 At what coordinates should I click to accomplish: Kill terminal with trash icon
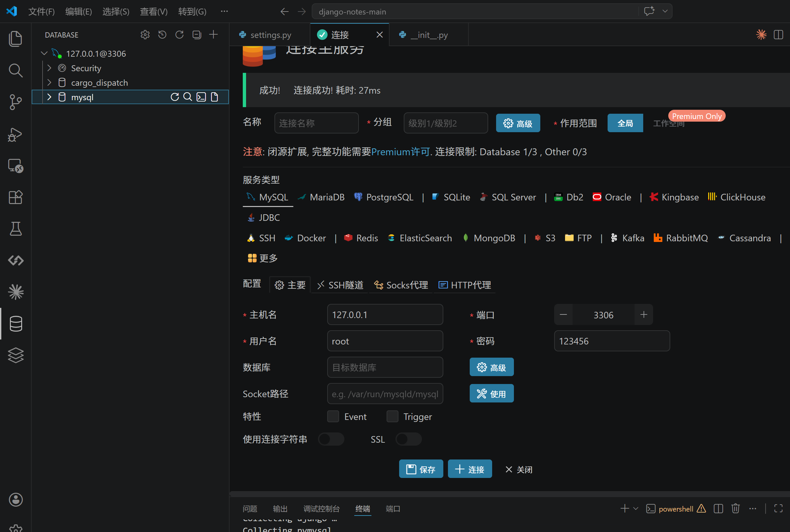pos(735,508)
